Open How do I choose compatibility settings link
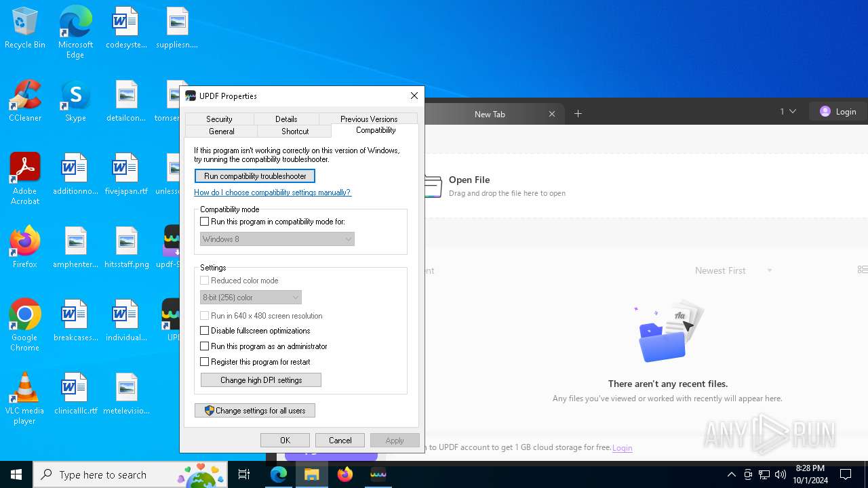The height and width of the screenshot is (488, 868). tap(273, 192)
